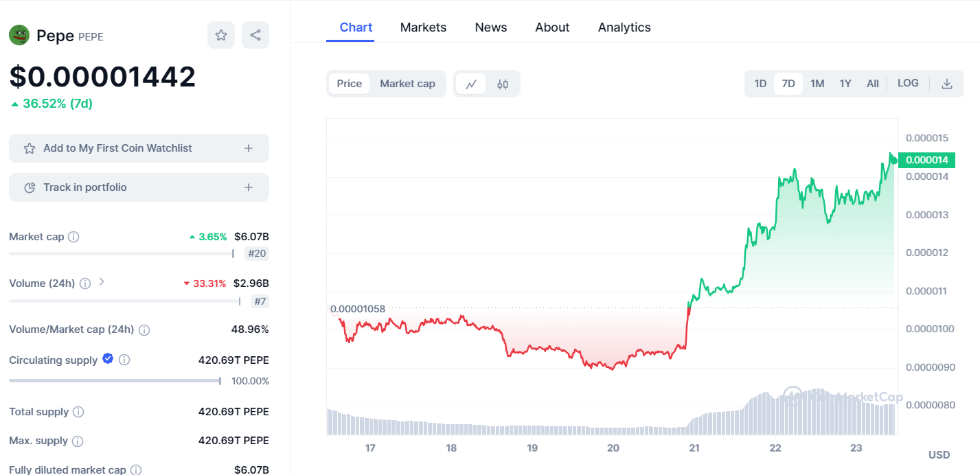Select Price chart mode
Image resolution: width=980 pixels, height=475 pixels.
350,84
